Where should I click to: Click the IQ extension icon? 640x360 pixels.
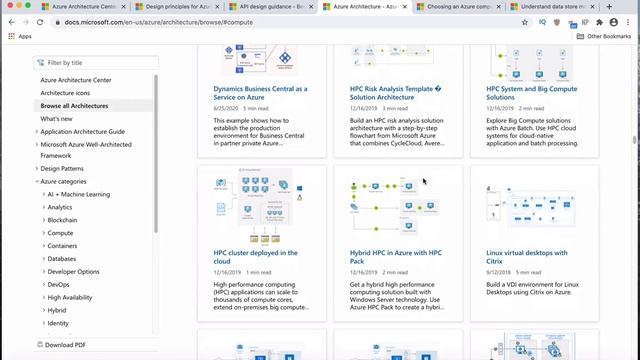(x=542, y=22)
